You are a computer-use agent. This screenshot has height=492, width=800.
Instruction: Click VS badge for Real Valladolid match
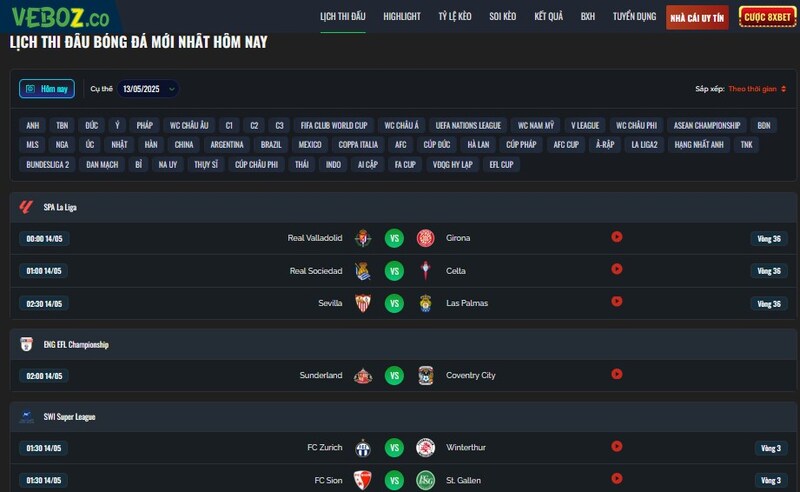[394, 238]
